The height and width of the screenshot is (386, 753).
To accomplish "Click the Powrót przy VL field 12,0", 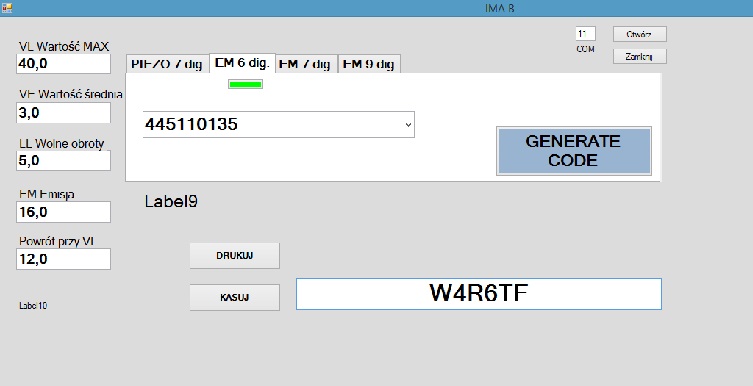I will [x=63, y=259].
